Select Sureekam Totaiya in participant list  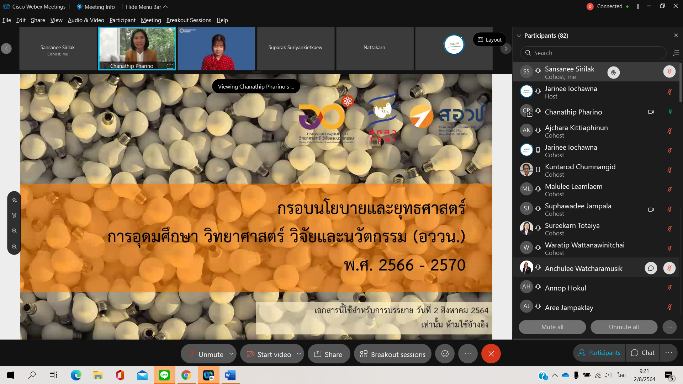point(595,229)
